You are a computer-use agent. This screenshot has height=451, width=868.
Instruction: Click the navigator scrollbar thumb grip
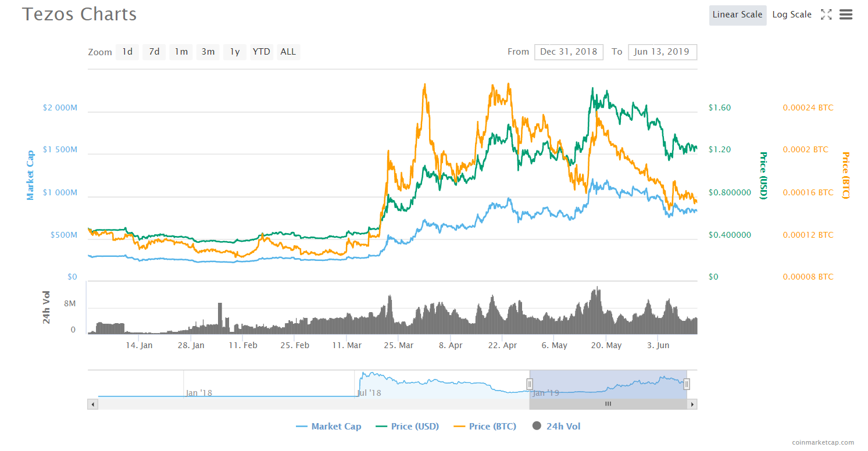coord(608,404)
